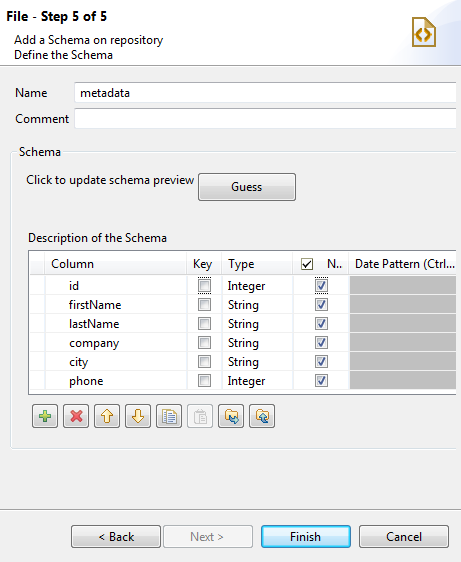461x562 pixels.
Task: Toggle Key checkbox for phone row
Action: coord(204,381)
